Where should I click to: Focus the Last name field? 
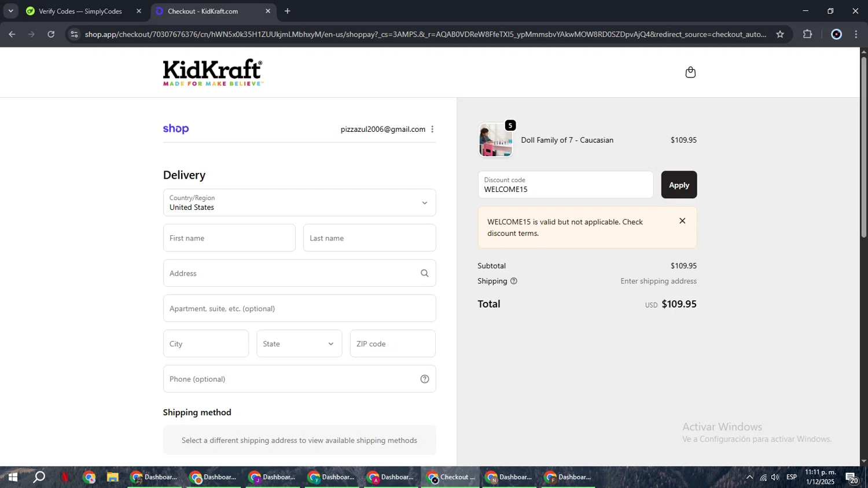[x=369, y=238]
